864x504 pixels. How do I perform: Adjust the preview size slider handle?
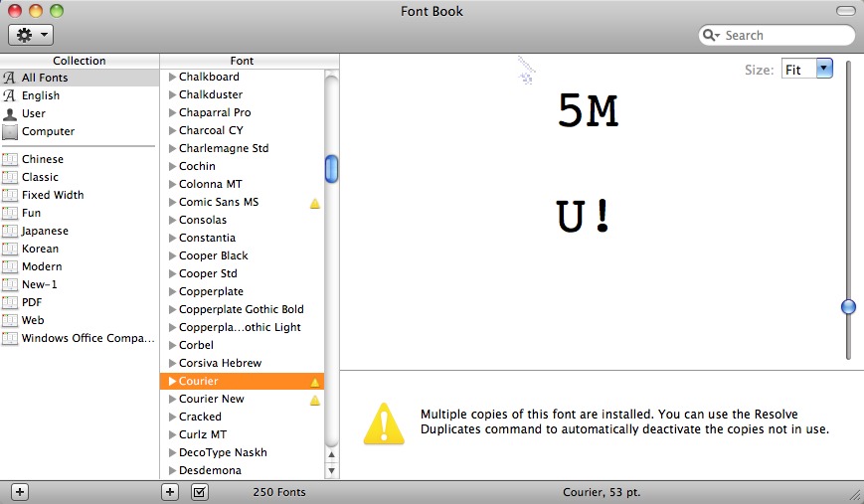pyautogui.click(x=848, y=307)
